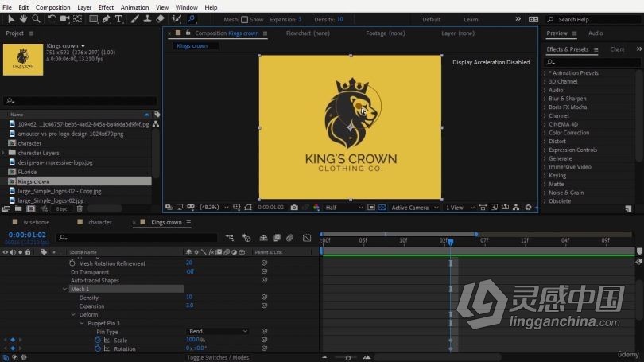
Task: Open the 48.2% magnification dropdown
Action: point(214,208)
